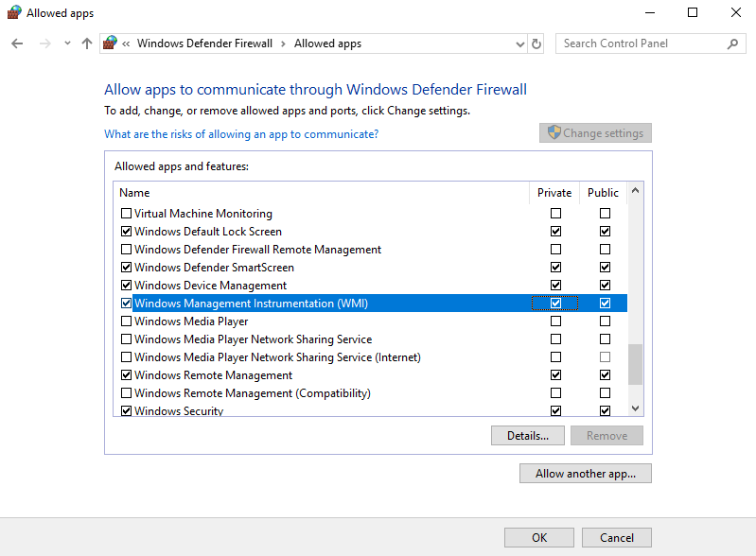Screen dimensions: 756x556
Task: Enable Windows Defender Firewall Remote Management checkbox
Action: click(127, 249)
